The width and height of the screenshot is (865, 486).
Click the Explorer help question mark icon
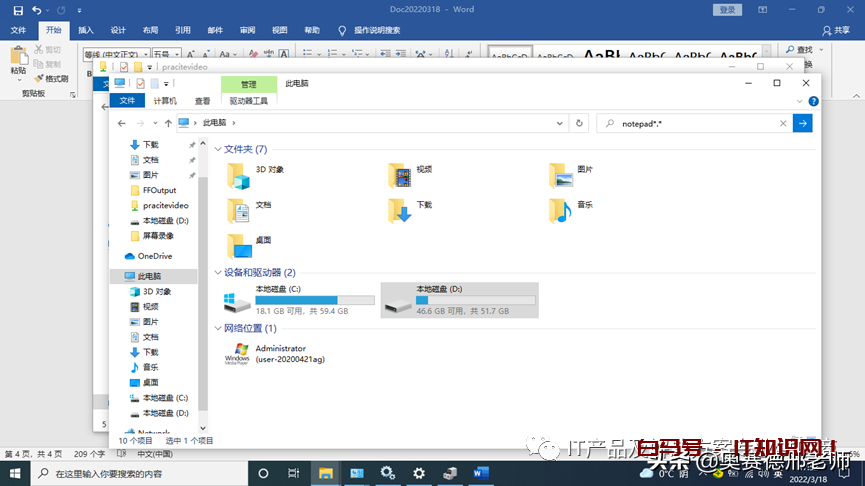813,101
